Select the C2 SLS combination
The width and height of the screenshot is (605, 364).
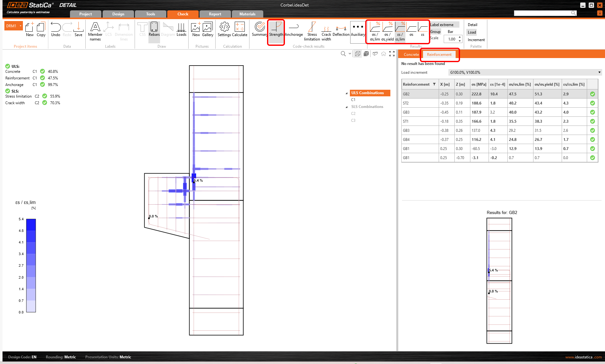pyautogui.click(x=353, y=114)
